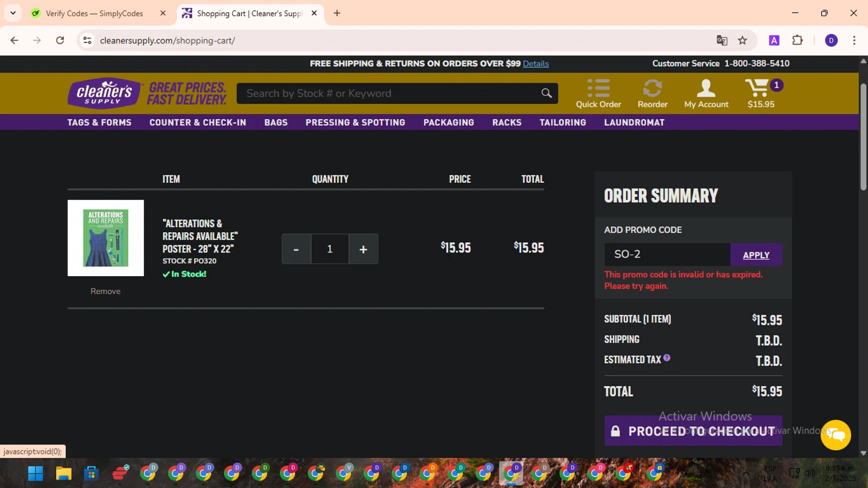Click the quantity field showing 1
This screenshot has height=488, width=868.
click(330, 249)
